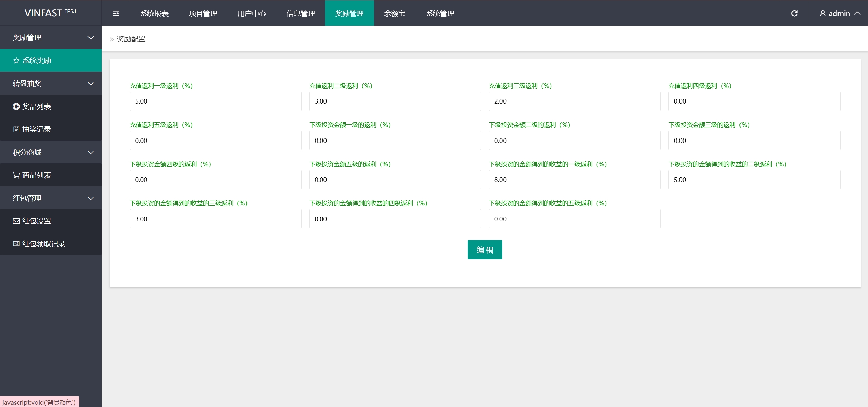
Task: Click the sidebar collapse hamburger icon
Action: (116, 13)
